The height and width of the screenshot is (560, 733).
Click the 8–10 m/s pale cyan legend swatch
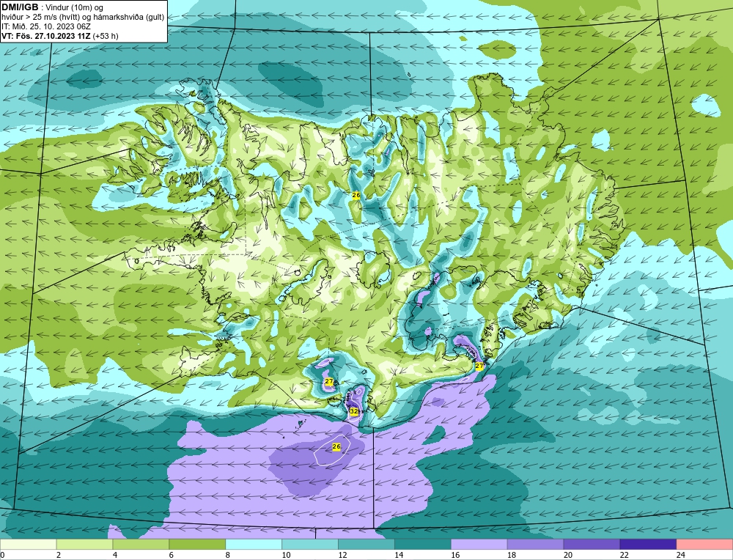(x=254, y=544)
